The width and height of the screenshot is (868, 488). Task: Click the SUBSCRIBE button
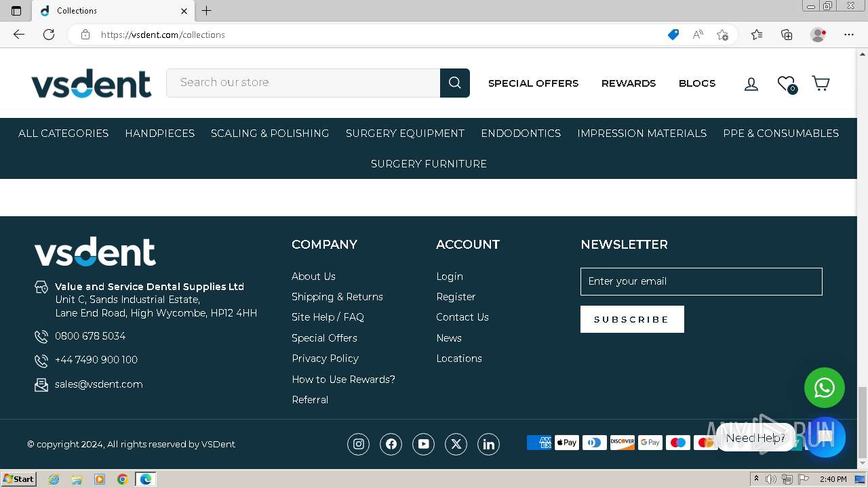pyautogui.click(x=632, y=319)
